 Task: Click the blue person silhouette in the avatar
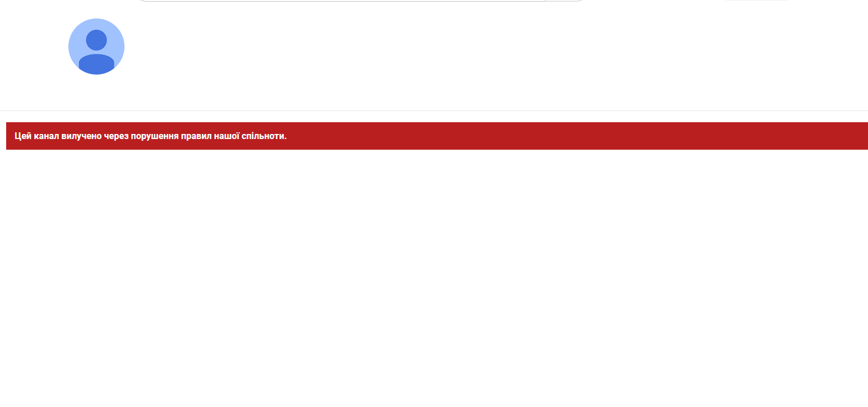tap(96, 50)
